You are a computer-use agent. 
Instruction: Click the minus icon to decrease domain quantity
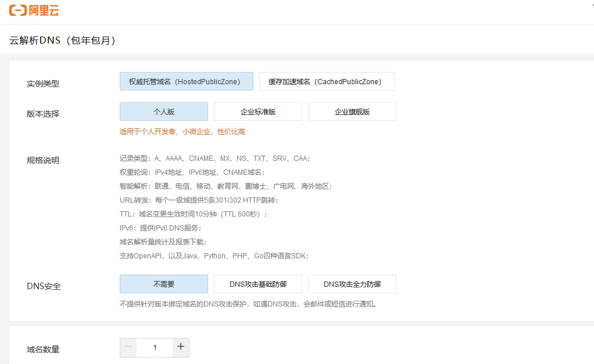pos(128,347)
